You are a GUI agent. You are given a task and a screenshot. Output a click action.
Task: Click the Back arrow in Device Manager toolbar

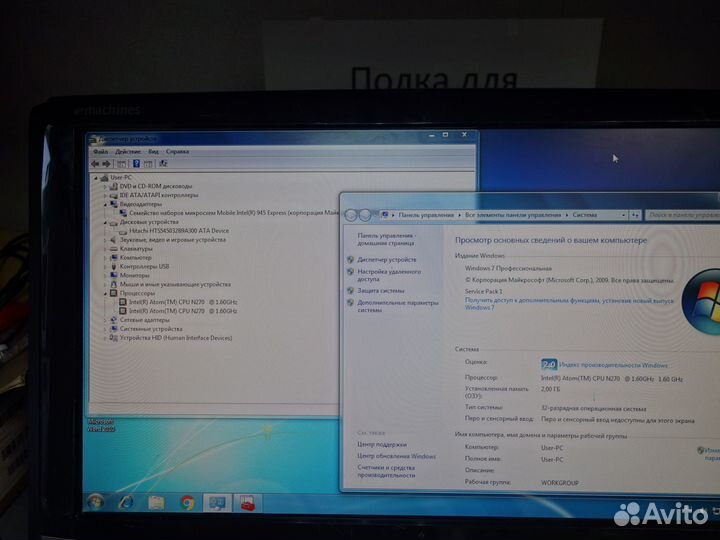(96, 163)
